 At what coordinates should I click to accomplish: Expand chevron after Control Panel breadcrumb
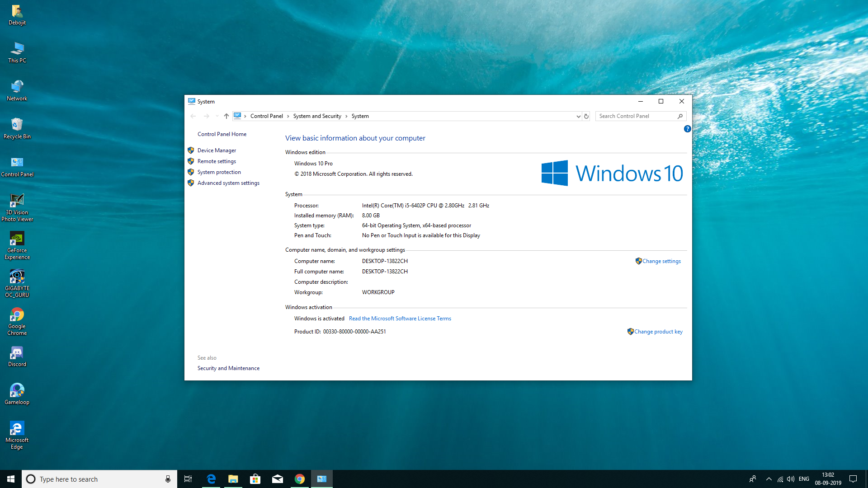point(288,116)
